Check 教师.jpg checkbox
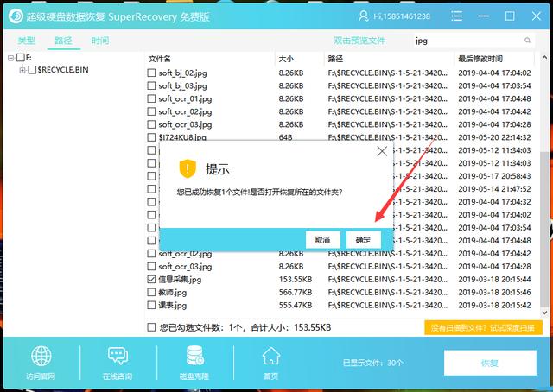The height and width of the screenshot is (392, 553). click(x=151, y=292)
